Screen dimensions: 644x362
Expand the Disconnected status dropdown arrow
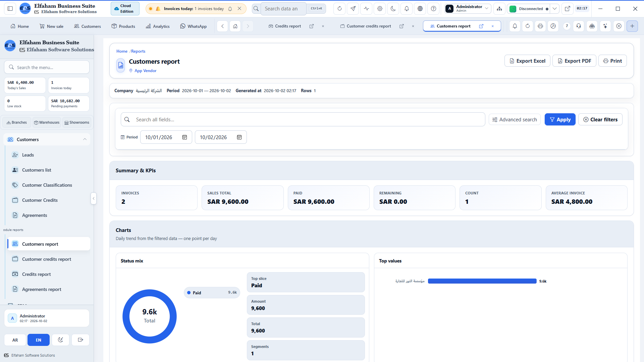click(x=555, y=9)
